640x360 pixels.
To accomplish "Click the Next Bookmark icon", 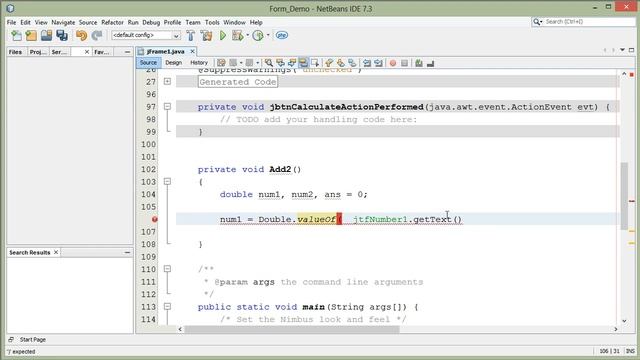I will point(340,63).
